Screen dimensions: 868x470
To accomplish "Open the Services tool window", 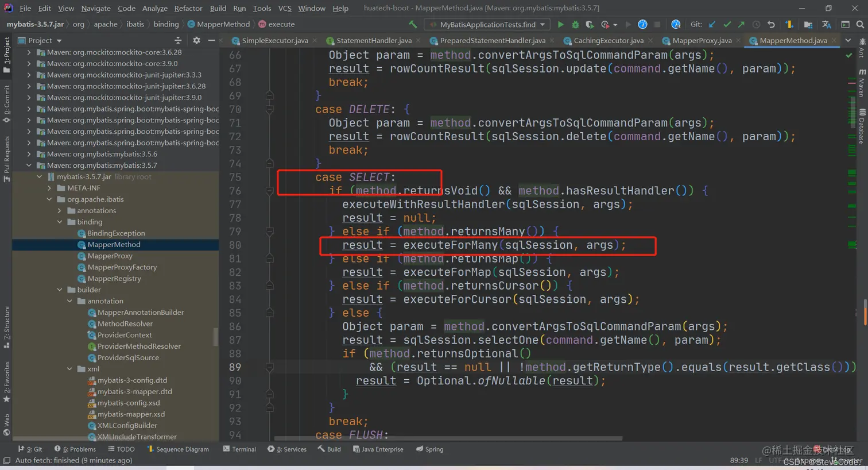I will pos(287,449).
